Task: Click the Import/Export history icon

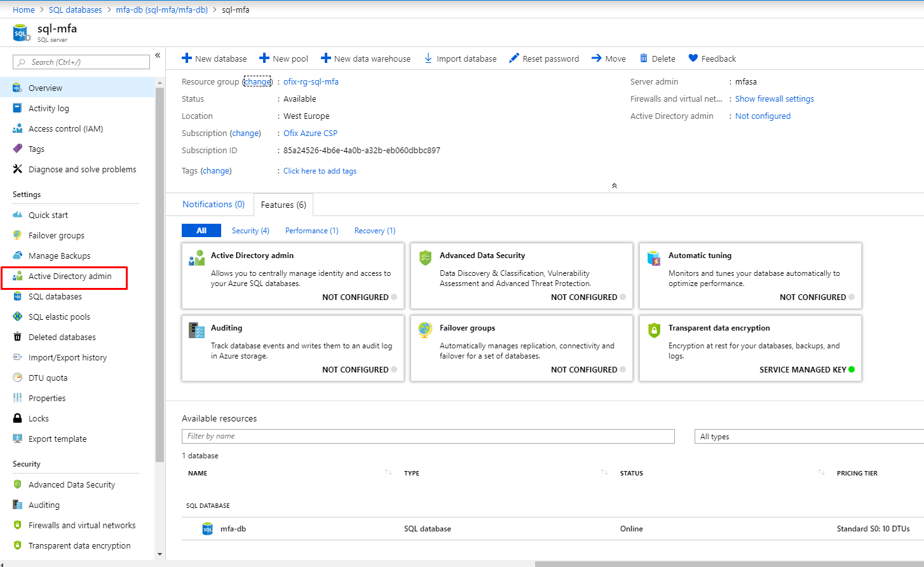Action: [x=17, y=357]
